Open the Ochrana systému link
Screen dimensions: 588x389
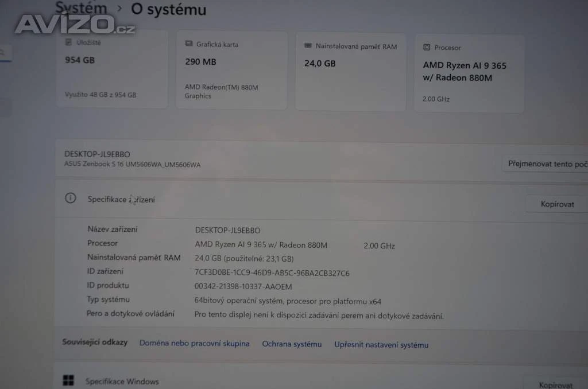pos(292,344)
